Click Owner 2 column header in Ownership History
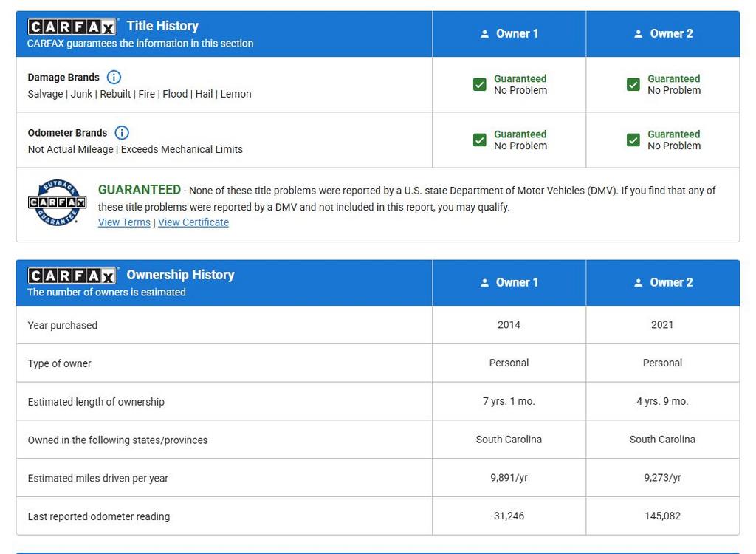The height and width of the screenshot is (554, 756). (x=663, y=283)
